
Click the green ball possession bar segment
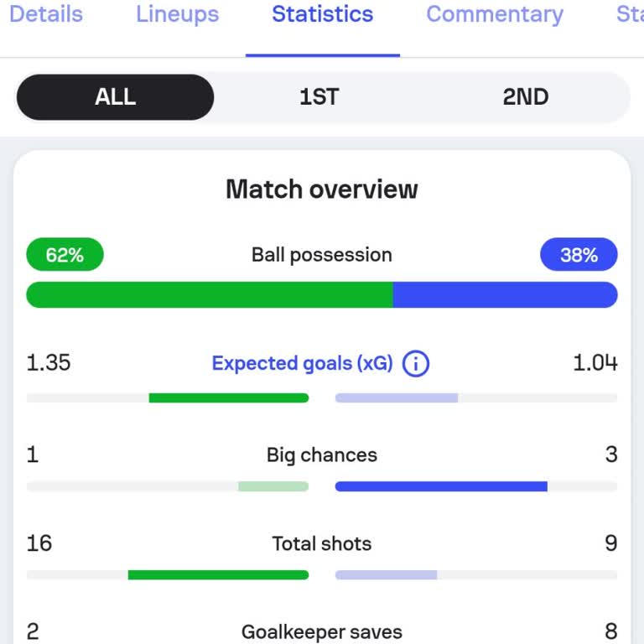click(x=210, y=295)
